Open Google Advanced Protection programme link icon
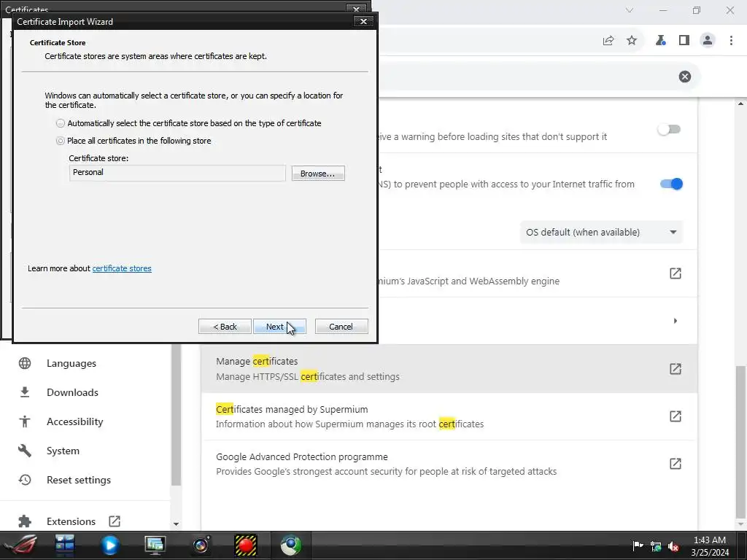Viewport: 747px width, 560px height. tap(675, 464)
